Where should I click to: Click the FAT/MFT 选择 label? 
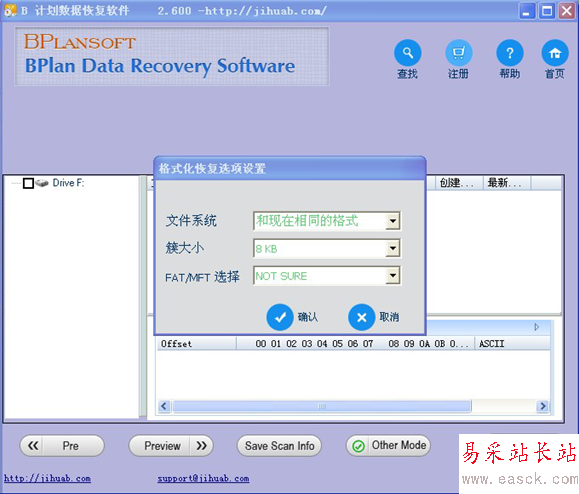tap(202, 277)
